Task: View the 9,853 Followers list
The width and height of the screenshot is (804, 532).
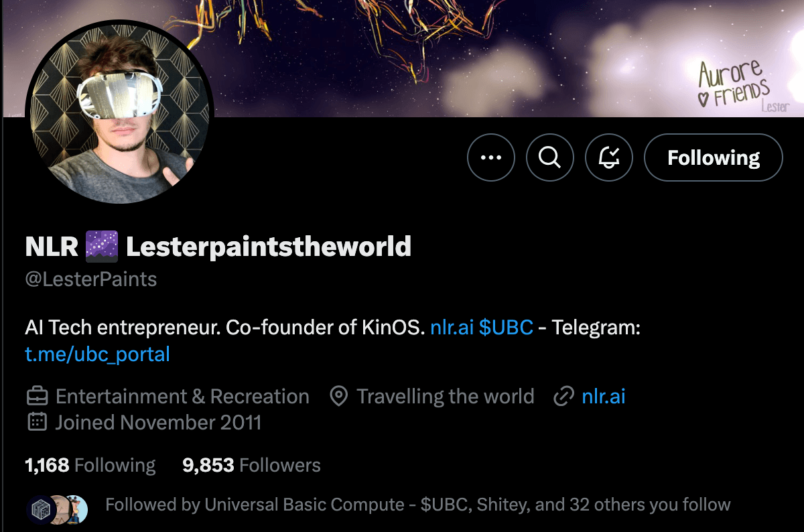Action: pos(251,465)
